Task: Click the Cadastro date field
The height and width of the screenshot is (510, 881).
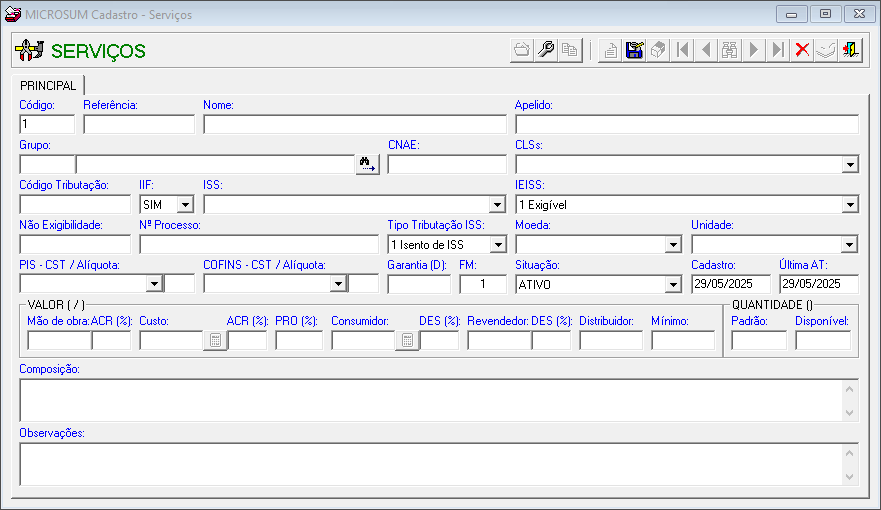Action: point(730,284)
